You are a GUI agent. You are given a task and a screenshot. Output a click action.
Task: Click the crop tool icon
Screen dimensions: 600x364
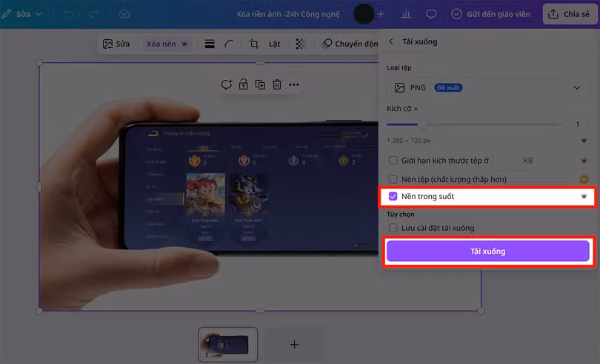(x=254, y=44)
